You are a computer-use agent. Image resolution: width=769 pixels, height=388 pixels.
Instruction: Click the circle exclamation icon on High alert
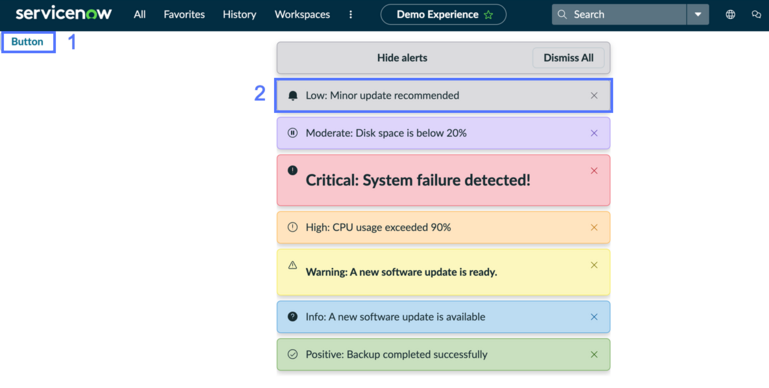point(293,227)
